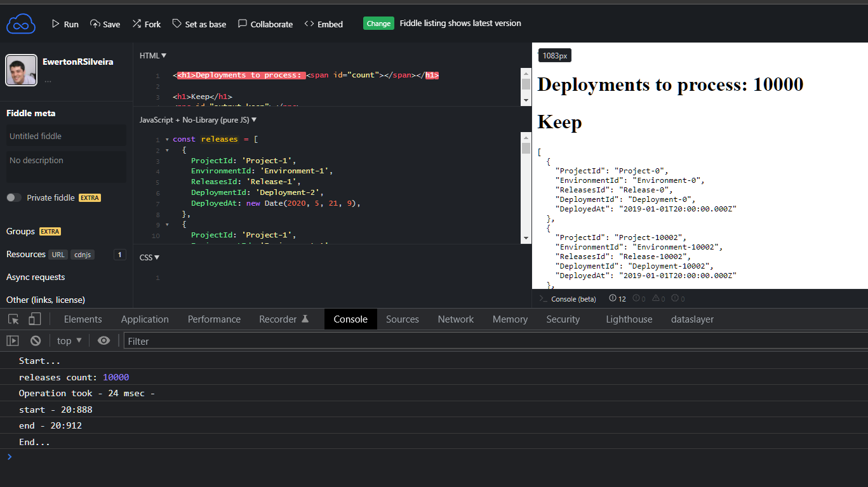Open the CSS panel dropdown
Image resolution: width=868 pixels, height=487 pixels.
(x=150, y=257)
